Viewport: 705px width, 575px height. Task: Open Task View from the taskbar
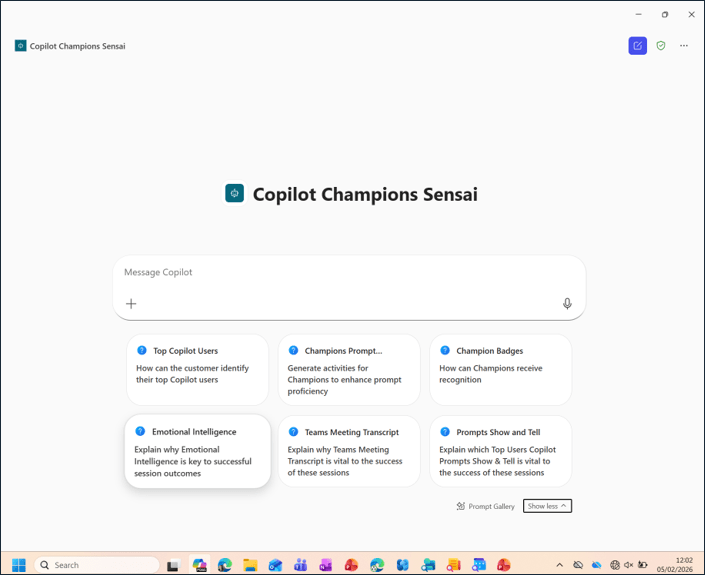coord(173,565)
